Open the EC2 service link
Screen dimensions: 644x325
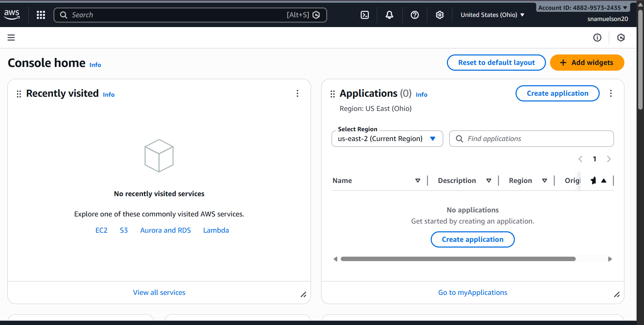click(x=101, y=230)
